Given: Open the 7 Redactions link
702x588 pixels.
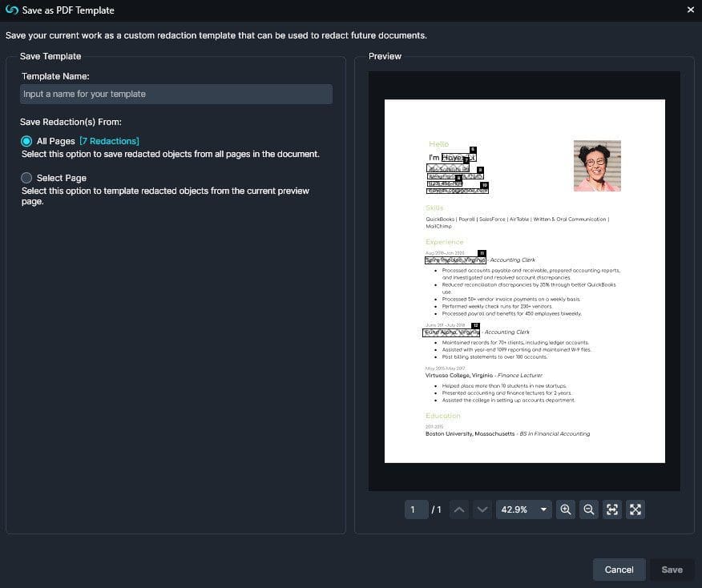Looking at the screenshot, I should click(109, 140).
